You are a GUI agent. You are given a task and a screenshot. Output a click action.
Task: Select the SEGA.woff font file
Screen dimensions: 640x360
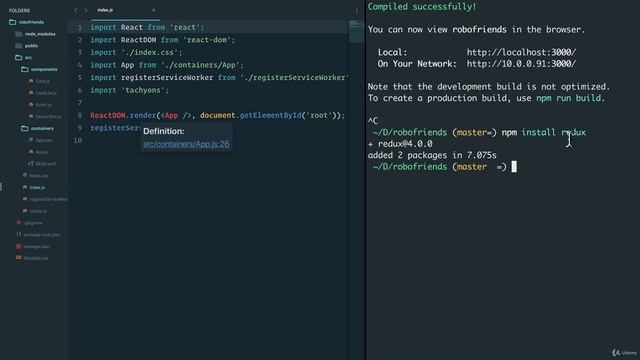(42, 164)
